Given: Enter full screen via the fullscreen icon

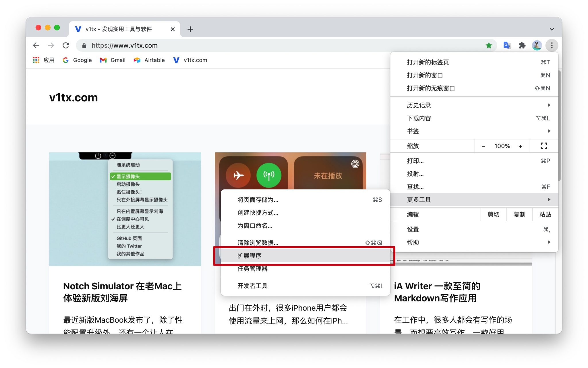Looking at the screenshot, I should (543, 146).
